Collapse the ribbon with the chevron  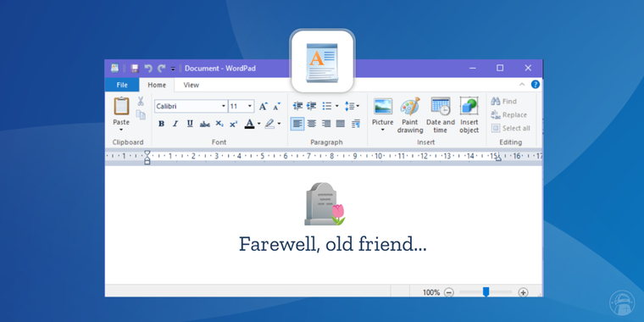(522, 85)
